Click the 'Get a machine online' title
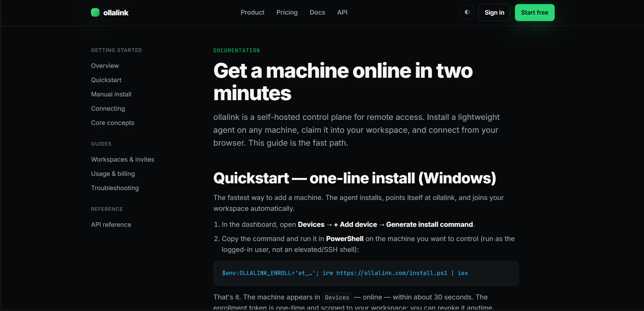Screen dimensions: 644x311 click(x=343, y=82)
